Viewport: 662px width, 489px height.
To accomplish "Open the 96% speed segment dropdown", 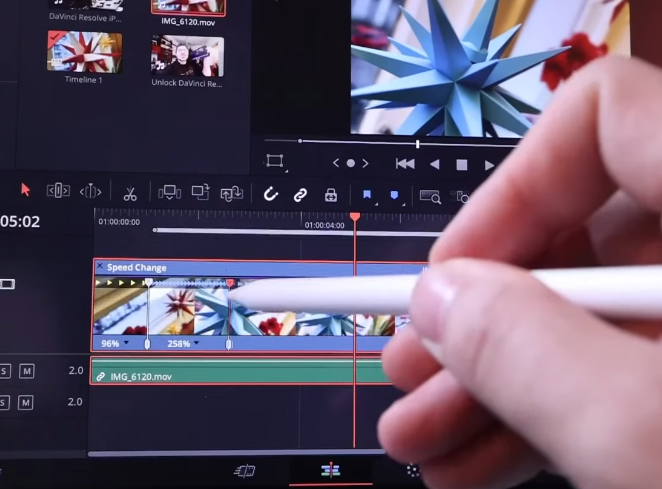I will coord(126,342).
